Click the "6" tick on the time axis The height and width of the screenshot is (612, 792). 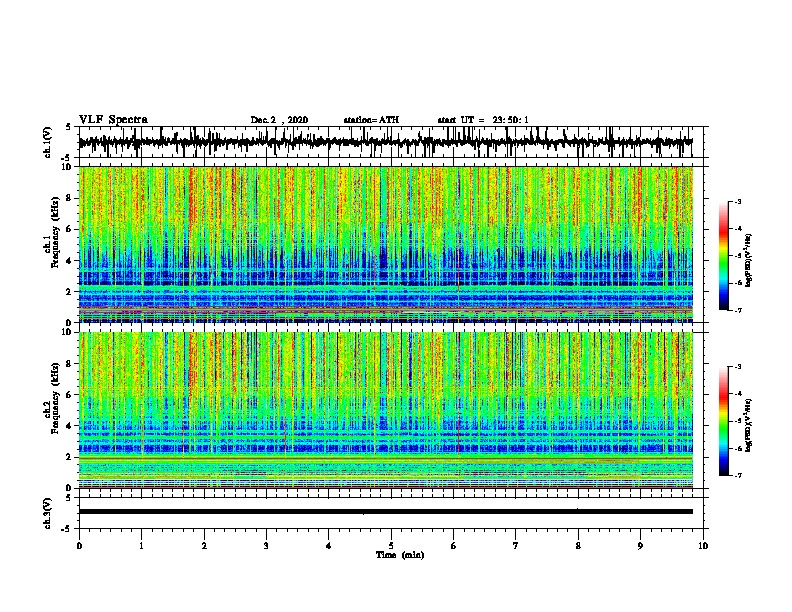(x=454, y=545)
